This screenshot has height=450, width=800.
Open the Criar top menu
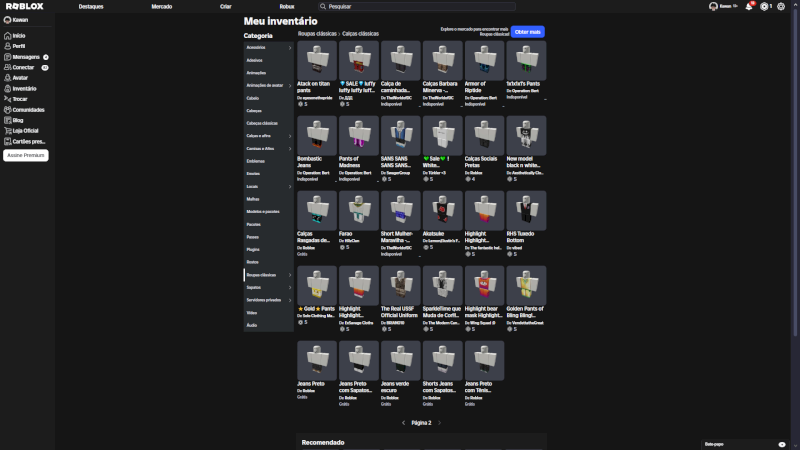pos(226,7)
